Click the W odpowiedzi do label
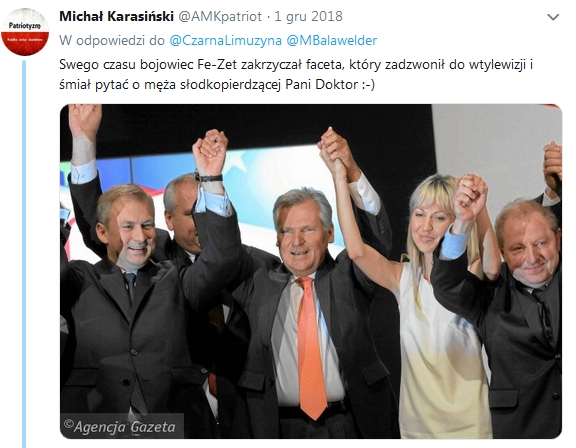Image resolution: width=576 pixels, height=448 pixels. pos(112,40)
